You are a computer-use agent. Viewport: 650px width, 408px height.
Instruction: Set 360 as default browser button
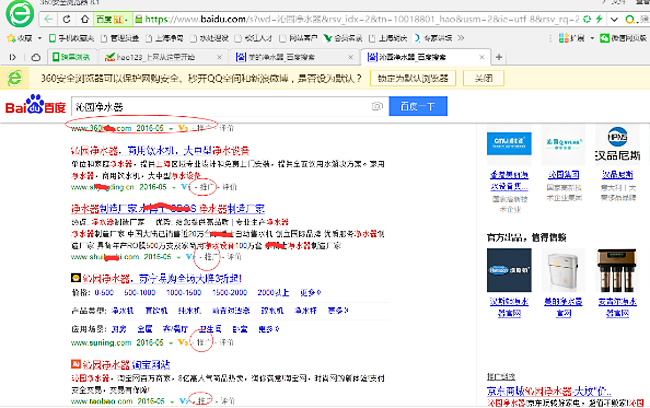pyautogui.click(x=413, y=78)
